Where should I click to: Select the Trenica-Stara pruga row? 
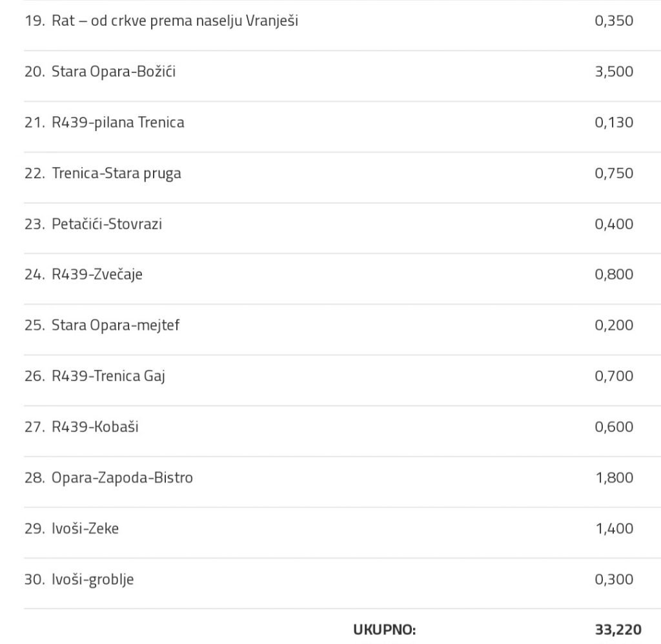tap(116, 173)
